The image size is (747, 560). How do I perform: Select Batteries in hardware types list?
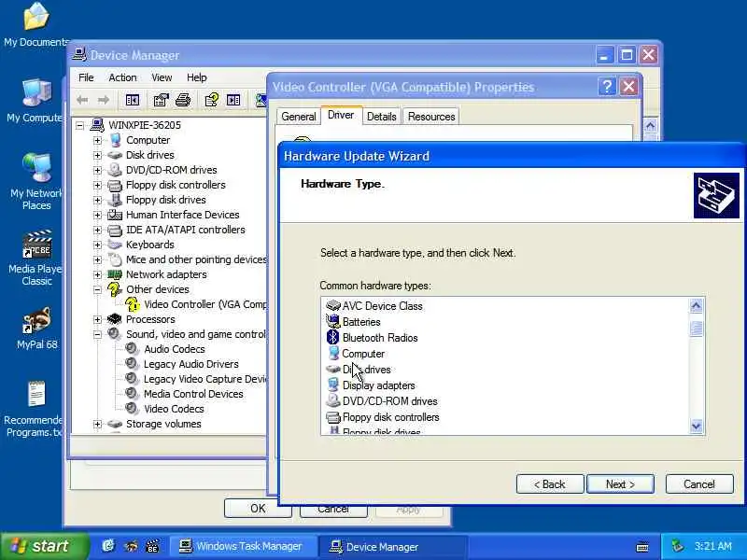353,322
